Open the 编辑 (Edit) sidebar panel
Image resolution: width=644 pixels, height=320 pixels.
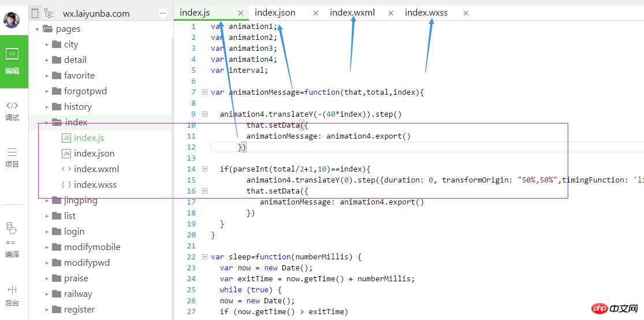pyautogui.click(x=12, y=61)
